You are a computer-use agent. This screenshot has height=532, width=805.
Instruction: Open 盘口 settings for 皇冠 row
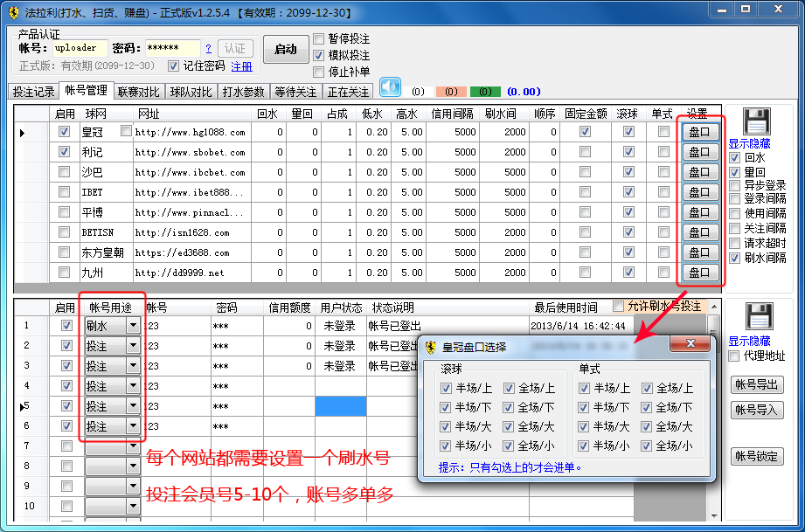pyautogui.click(x=699, y=132)
